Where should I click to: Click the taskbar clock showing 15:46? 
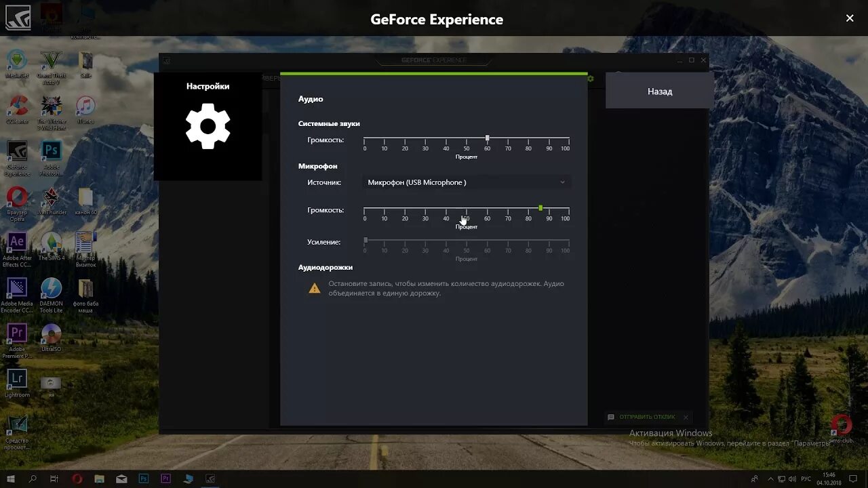[x=829, y=479]
